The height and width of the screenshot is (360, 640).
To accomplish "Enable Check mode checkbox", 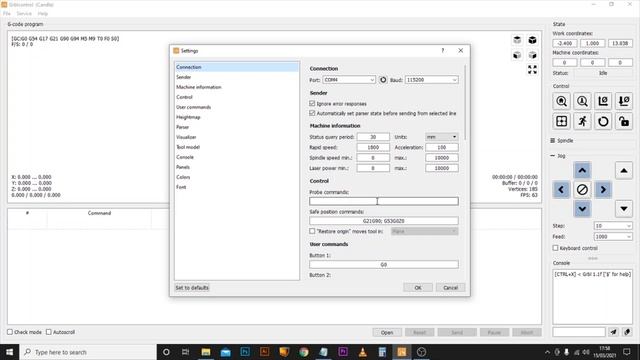I will (10, 332).
